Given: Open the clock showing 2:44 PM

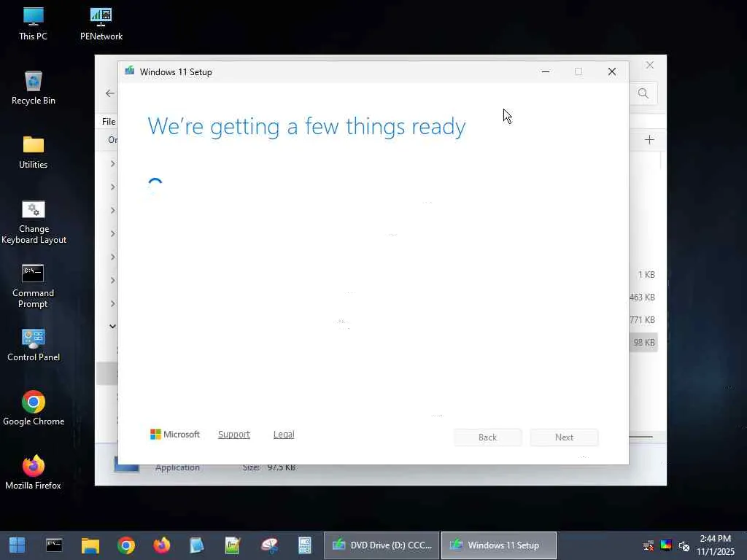Looking at the screenshot, I should 715,545.
